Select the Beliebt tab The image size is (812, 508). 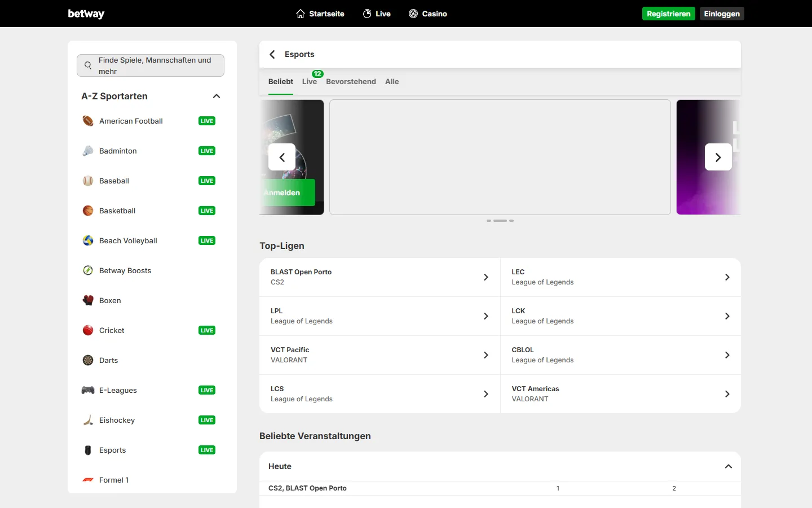click(281, 82)
